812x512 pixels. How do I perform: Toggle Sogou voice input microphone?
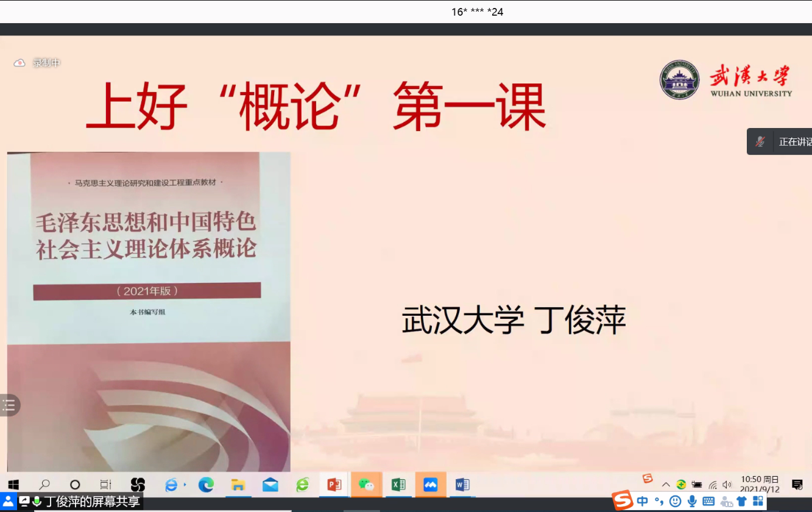click(692, 501)
